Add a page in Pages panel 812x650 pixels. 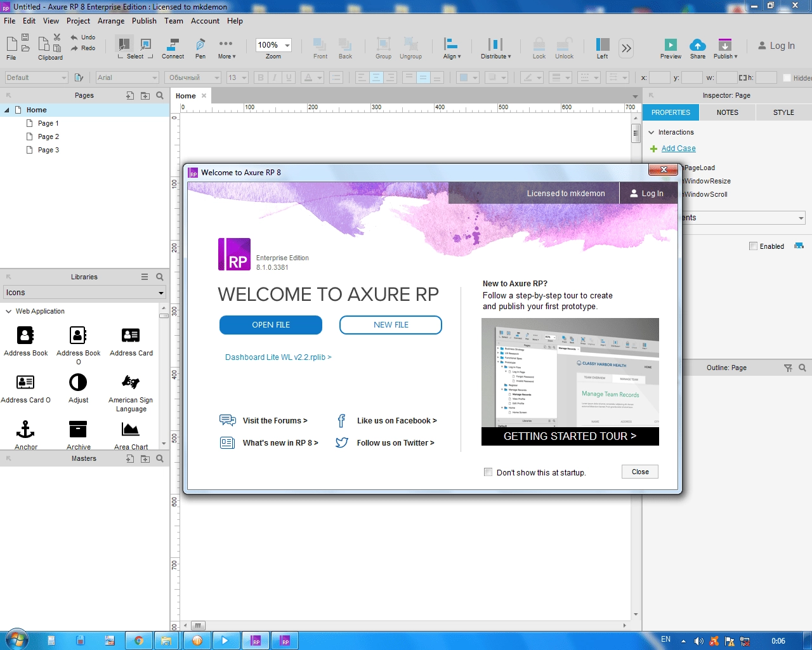coord(130,95)
